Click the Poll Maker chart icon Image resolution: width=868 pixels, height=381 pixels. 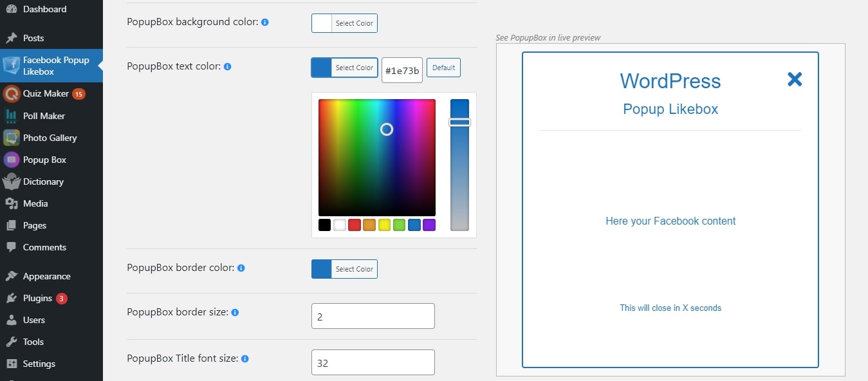12,116
